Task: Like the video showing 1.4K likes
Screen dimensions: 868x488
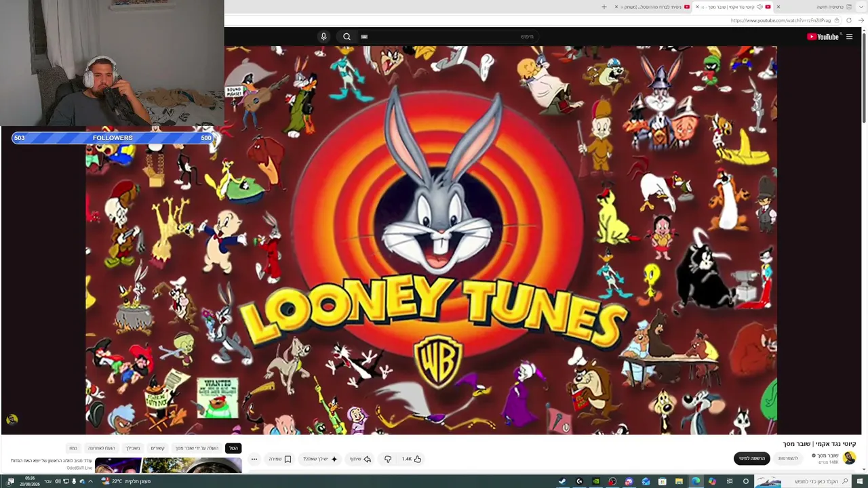Action: point(412,459)
